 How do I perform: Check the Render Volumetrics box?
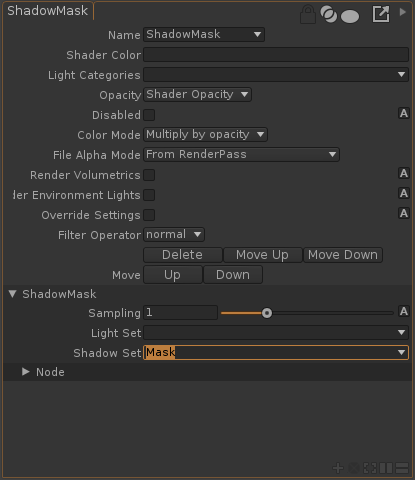coord(149,175)
